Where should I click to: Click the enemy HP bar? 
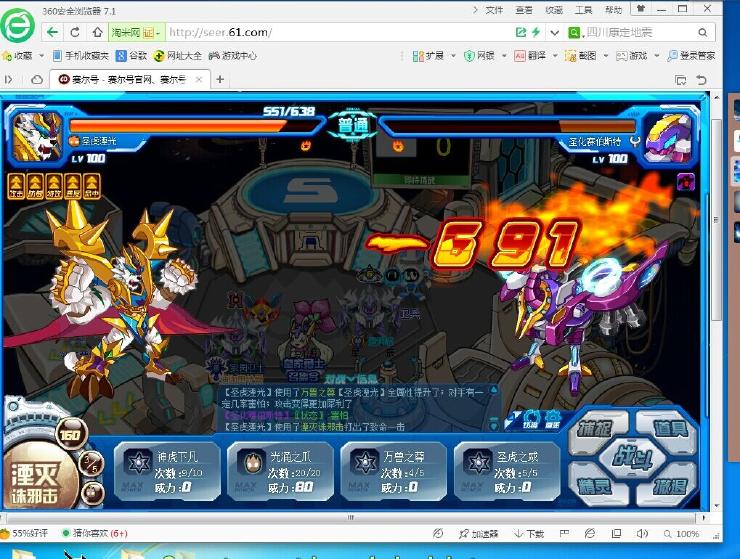510,126
